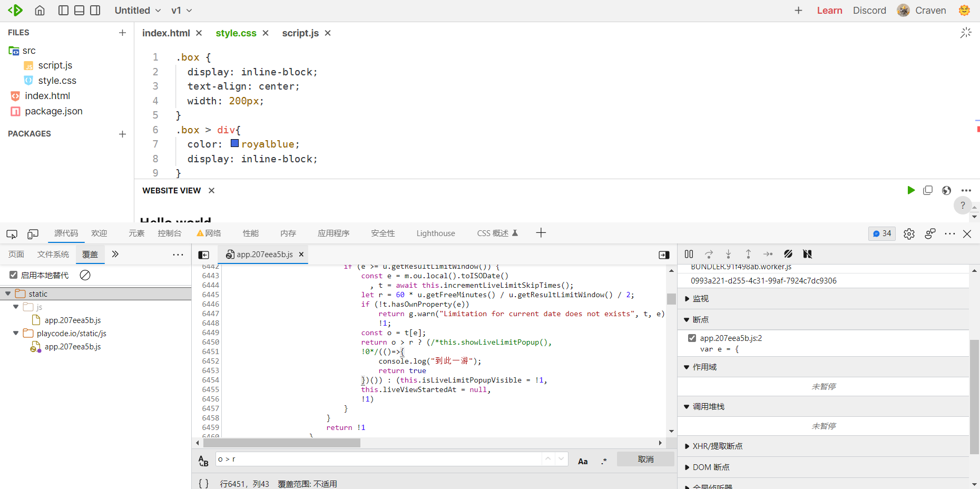Switch to the 控制台 tab
Screen dimensions: 980x489
pyautogui.click(x=169, y=233)
